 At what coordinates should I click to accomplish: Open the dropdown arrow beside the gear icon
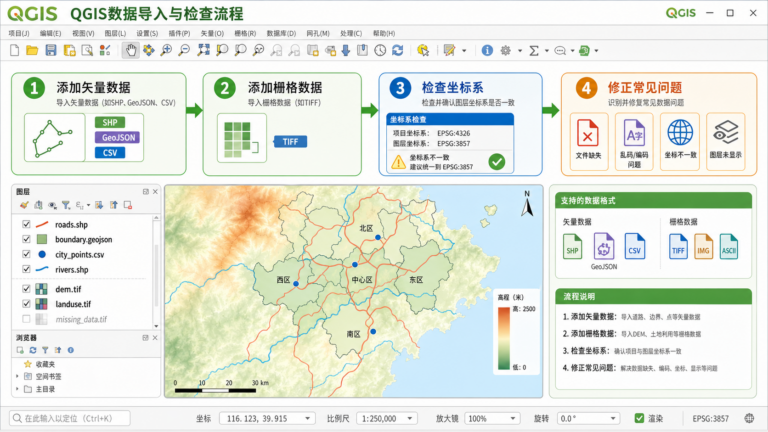[x=520, y=50]
